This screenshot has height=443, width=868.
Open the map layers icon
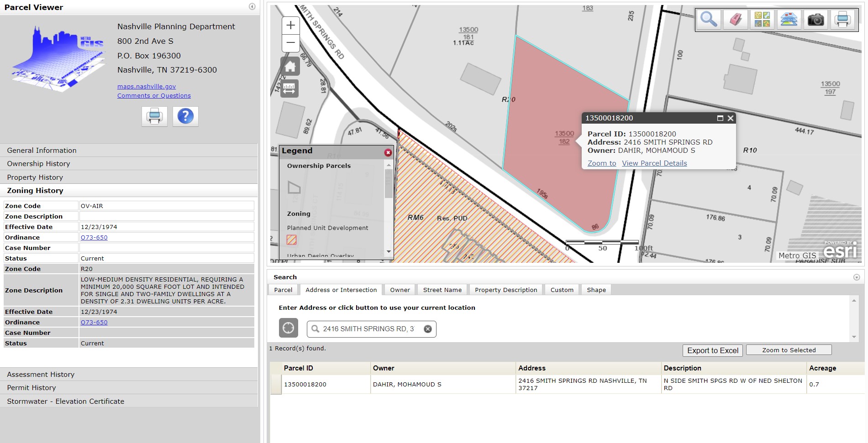789,20
